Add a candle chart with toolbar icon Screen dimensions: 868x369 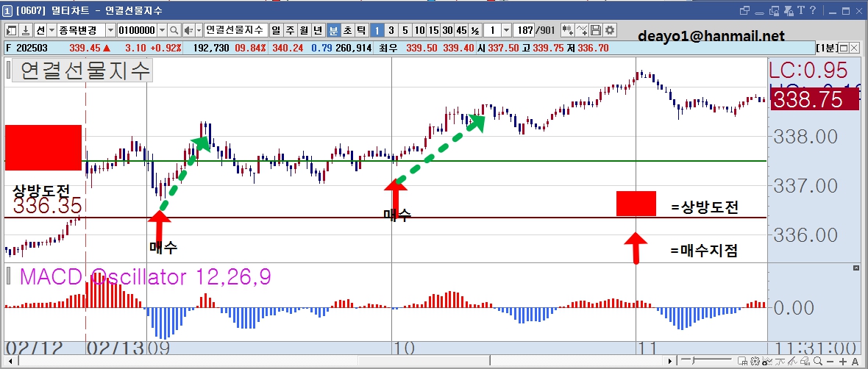point(567,30)
